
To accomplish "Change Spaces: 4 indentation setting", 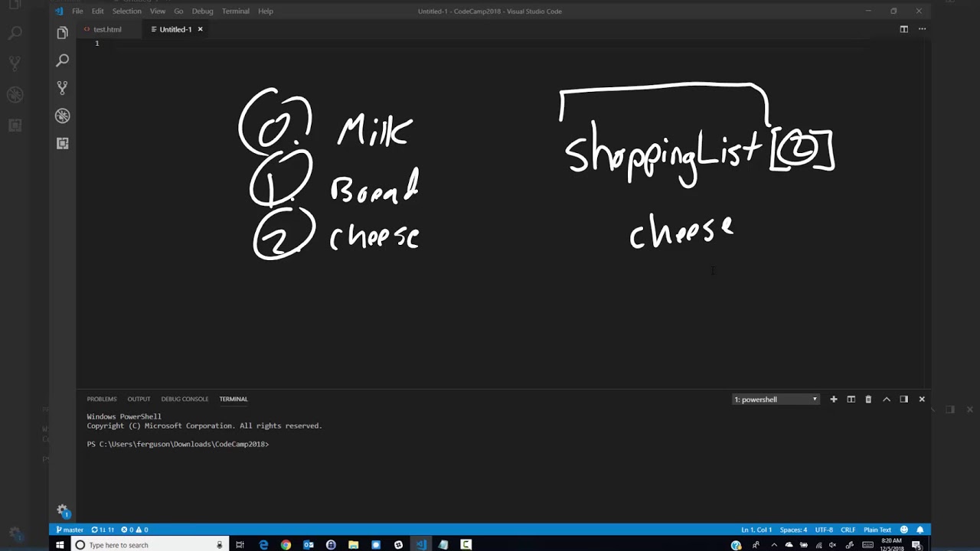I will click(x=793, y=530).
